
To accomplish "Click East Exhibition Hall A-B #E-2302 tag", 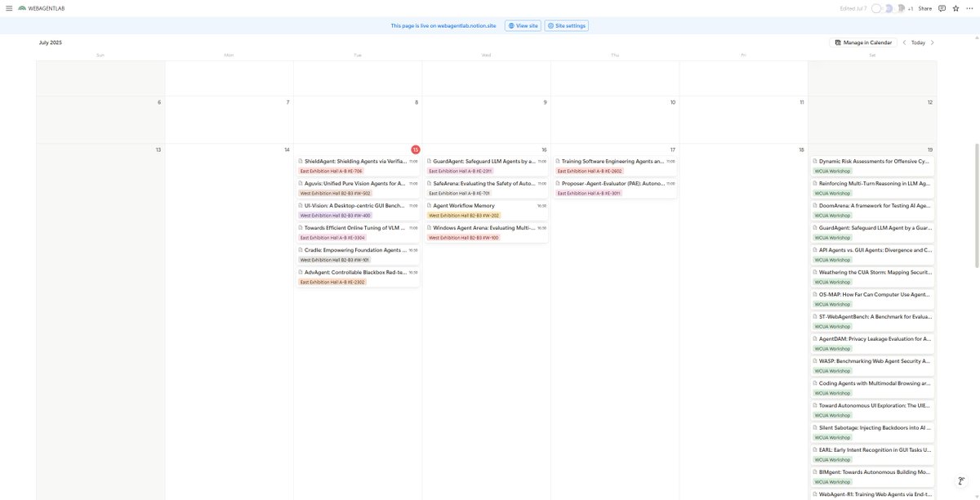I will [332, 282].
